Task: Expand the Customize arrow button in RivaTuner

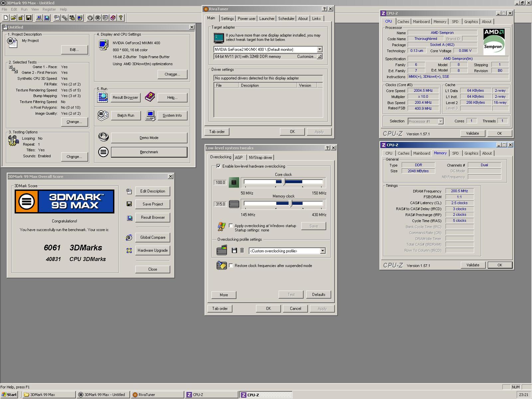Action: [x=320, y=57]
